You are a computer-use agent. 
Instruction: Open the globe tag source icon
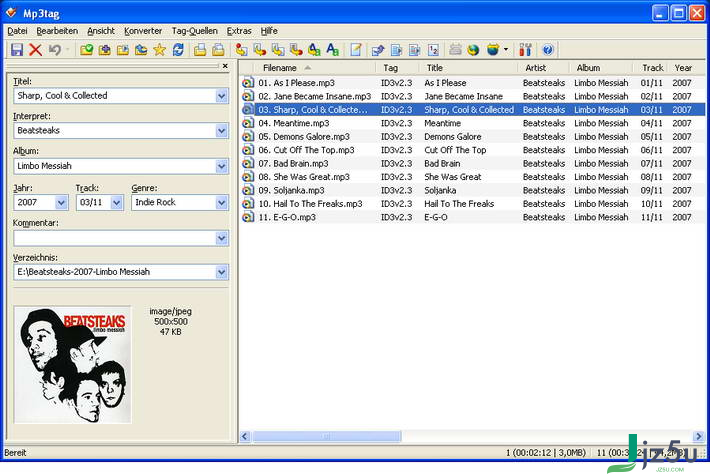click(x=474, y=50)
